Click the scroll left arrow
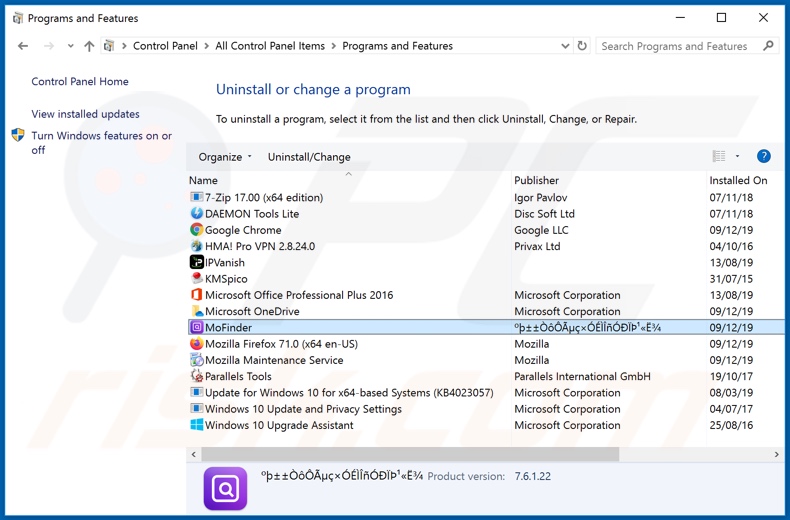 (194, 454)
